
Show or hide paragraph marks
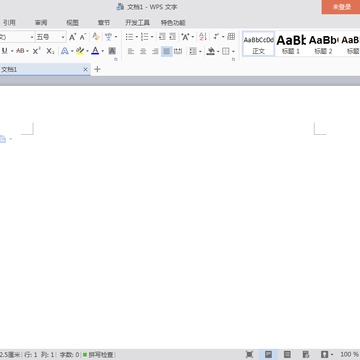point(216,37)
